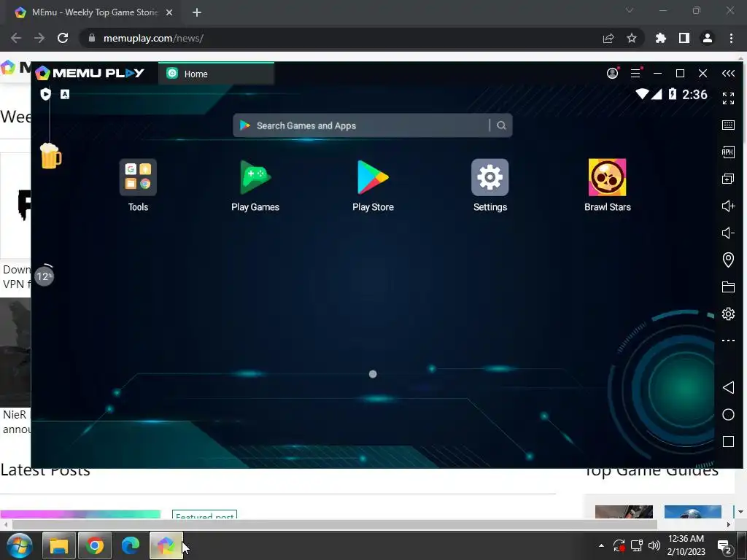Image resolution: width=747 pixels, height=560 pixels.
Task: Click the home screen page indicator dot
Action: click(x=373, y=374)
